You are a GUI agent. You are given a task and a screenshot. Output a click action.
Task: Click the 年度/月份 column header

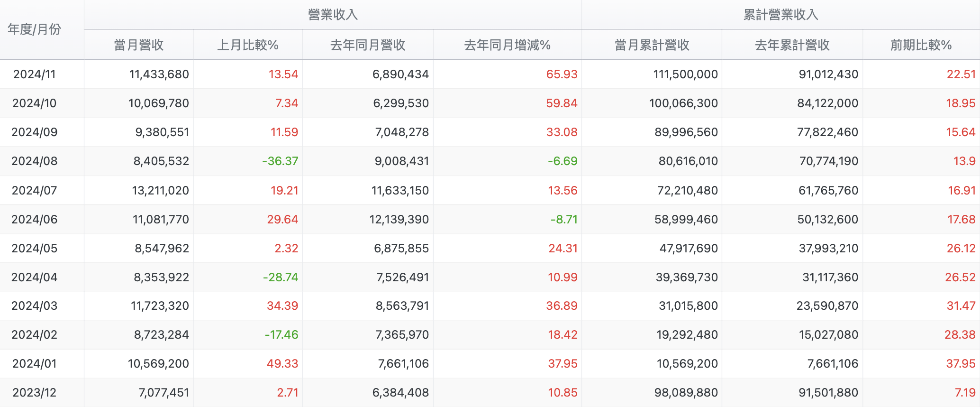pos(35,29)
